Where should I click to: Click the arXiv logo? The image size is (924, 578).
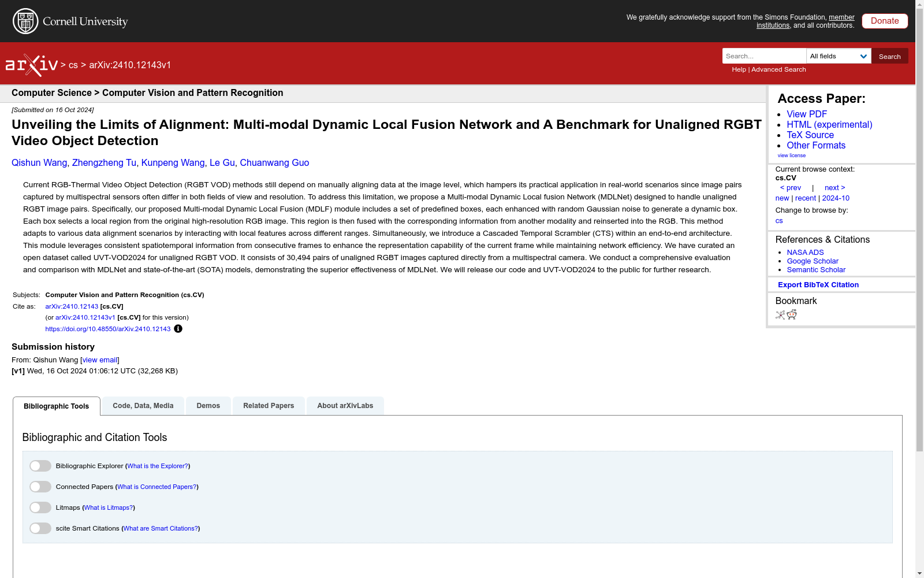[32, 65]
